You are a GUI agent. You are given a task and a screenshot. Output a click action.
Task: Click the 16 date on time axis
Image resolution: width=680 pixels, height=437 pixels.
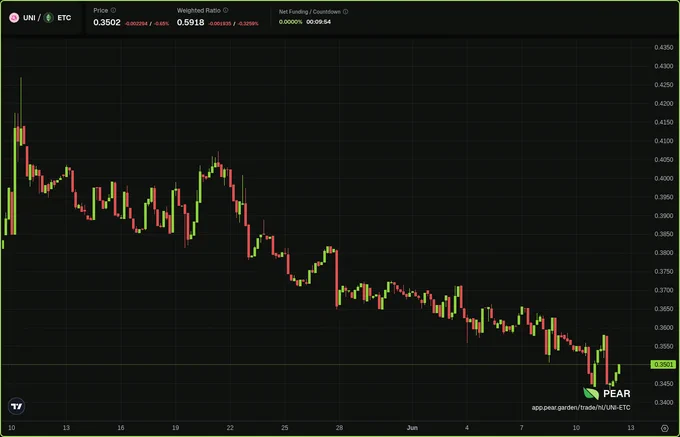point(121,428)
